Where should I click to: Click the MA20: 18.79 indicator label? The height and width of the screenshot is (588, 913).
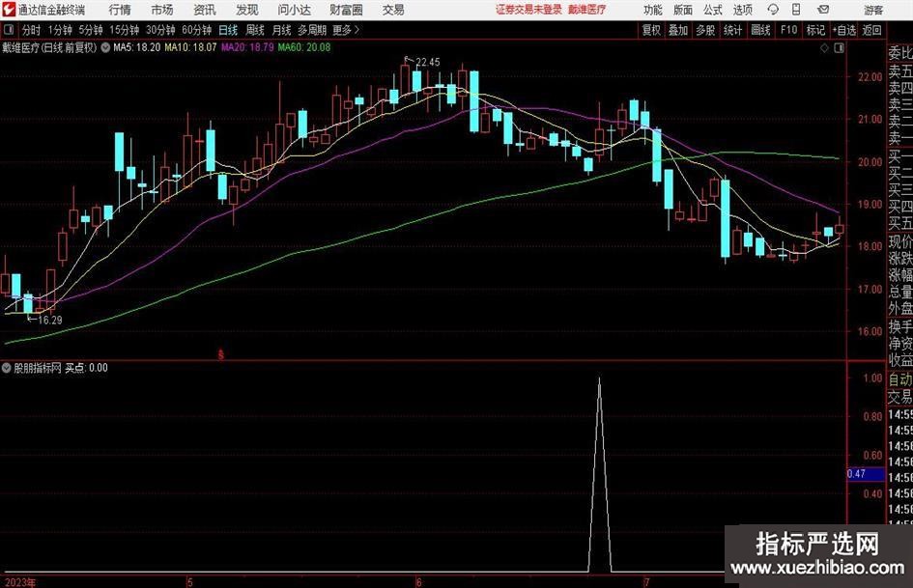point(247,47)
